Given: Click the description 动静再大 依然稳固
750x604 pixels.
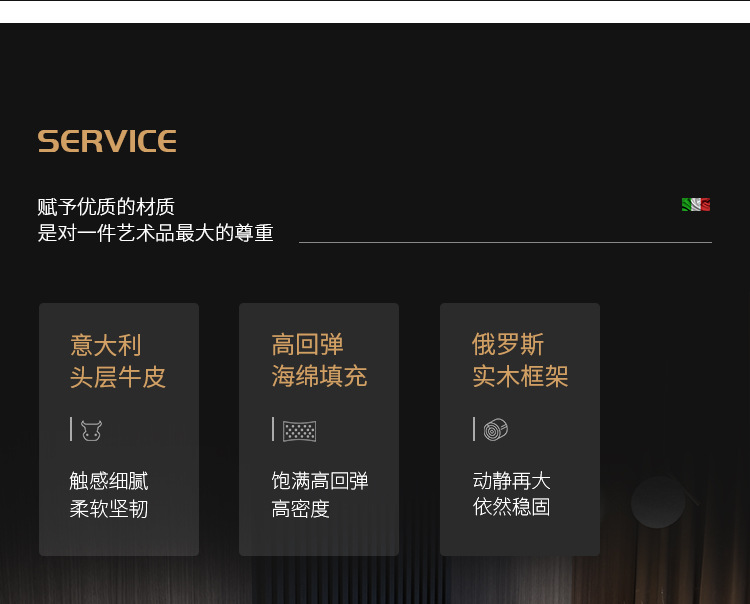Looking at the screenshot, I should [x=511, y=494].
